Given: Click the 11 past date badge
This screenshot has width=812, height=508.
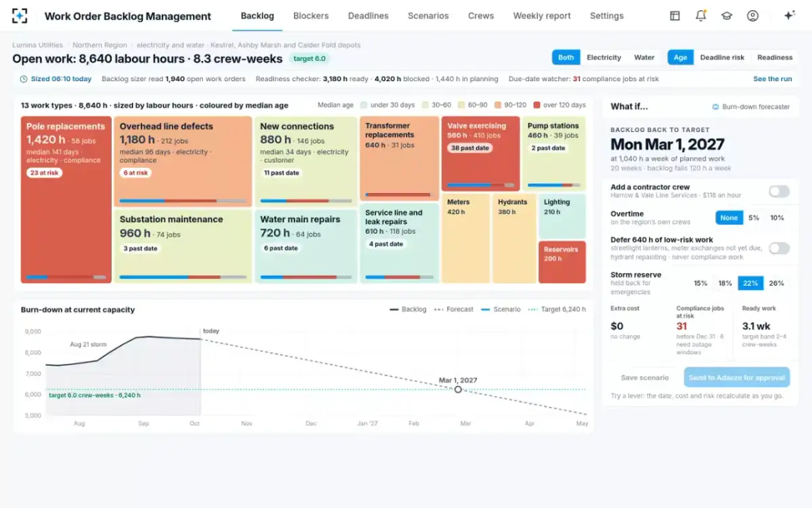Looking at the screenshot, I should (282, 173).
